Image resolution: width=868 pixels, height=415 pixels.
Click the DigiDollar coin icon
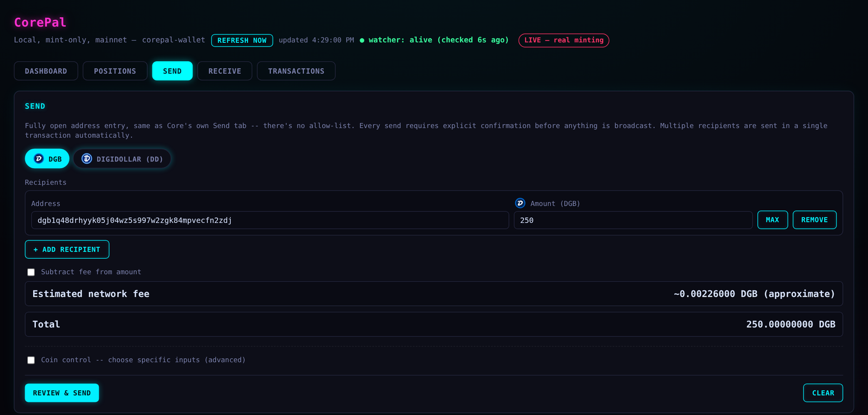pyautogui.click(x=87, y=159)
